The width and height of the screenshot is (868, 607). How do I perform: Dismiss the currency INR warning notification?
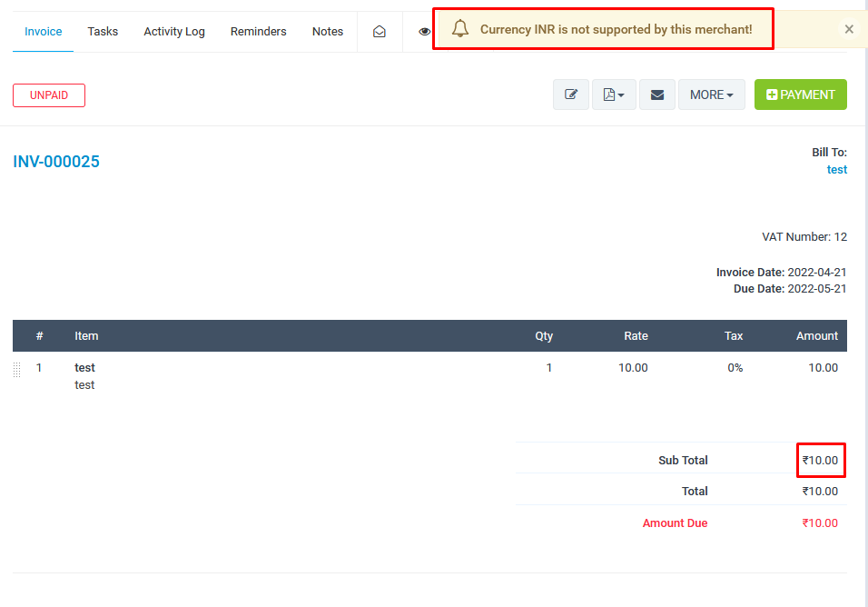coord(849,29)
